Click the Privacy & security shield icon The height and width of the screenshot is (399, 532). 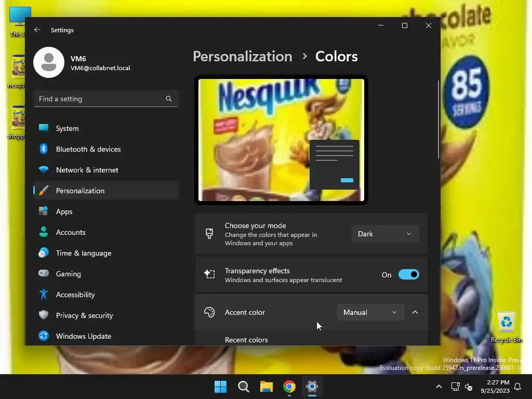[x=44, y=315]
